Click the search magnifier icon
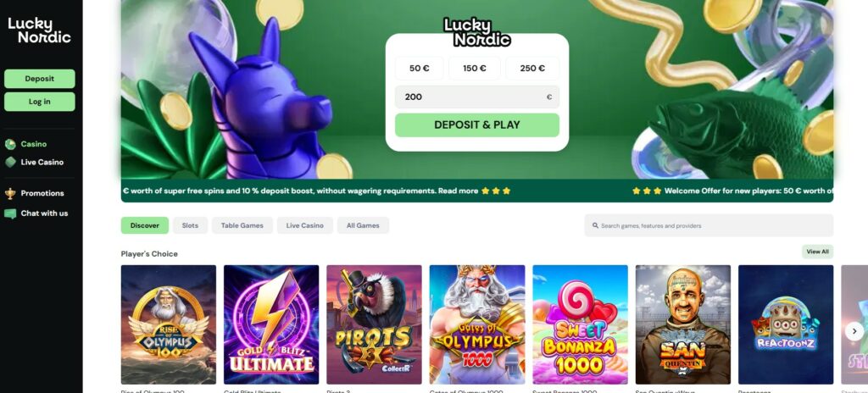 pos(595,226)
